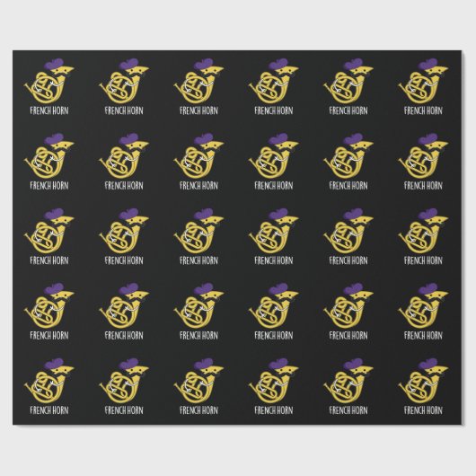476x476 pixels.
Task: Click fourth-row, fourth-column French horn graphic
Action: point(273,306)
